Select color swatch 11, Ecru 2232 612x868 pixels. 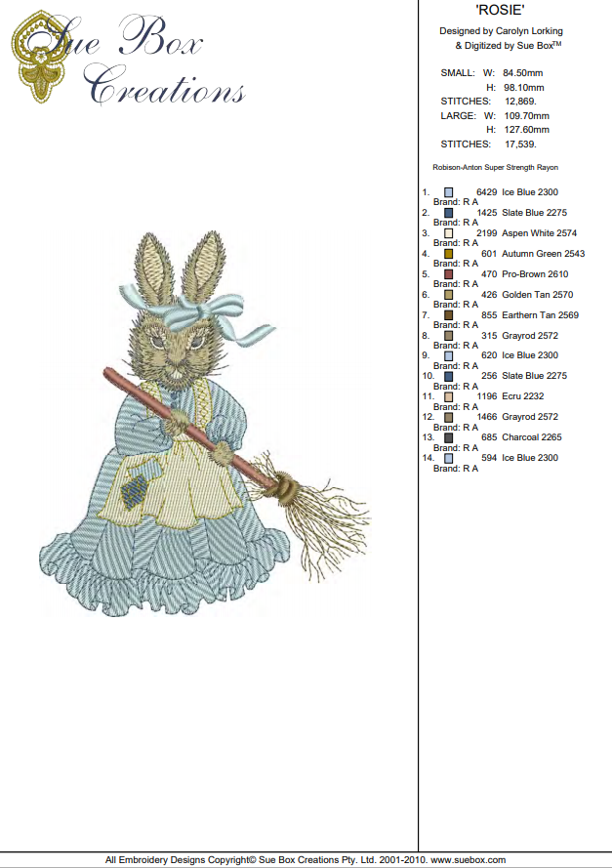[449, 397]
